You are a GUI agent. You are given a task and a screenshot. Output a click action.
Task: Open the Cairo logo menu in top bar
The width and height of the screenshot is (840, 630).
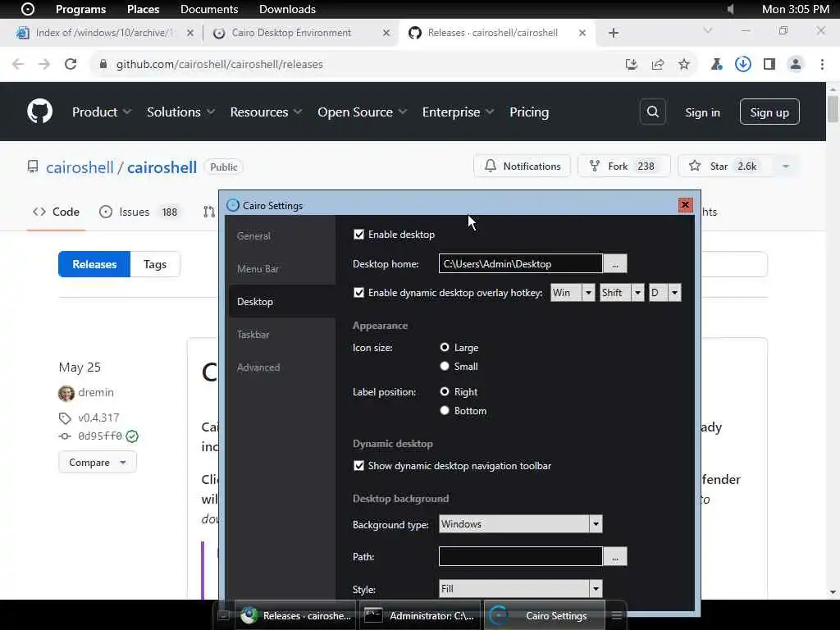(x=27, y=9)
